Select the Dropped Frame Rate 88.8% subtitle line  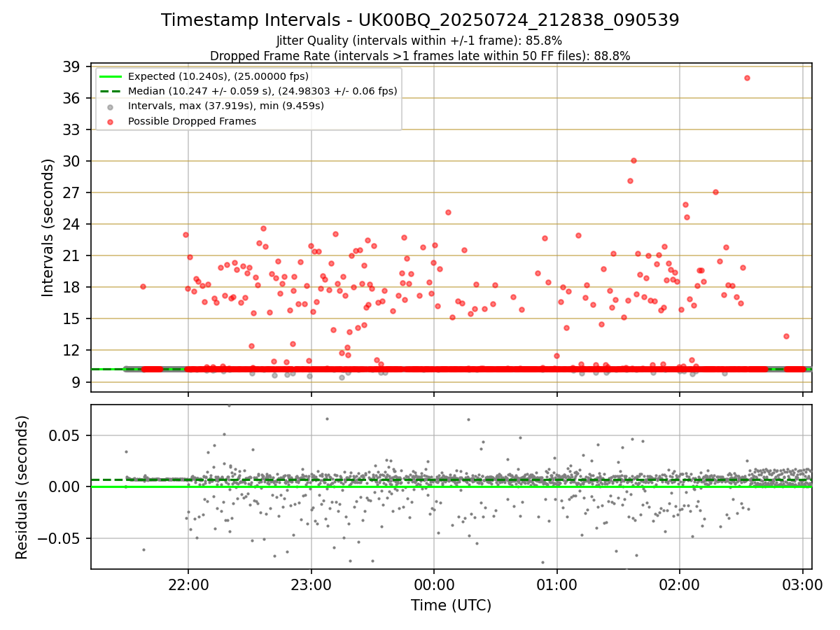[420, 55]
